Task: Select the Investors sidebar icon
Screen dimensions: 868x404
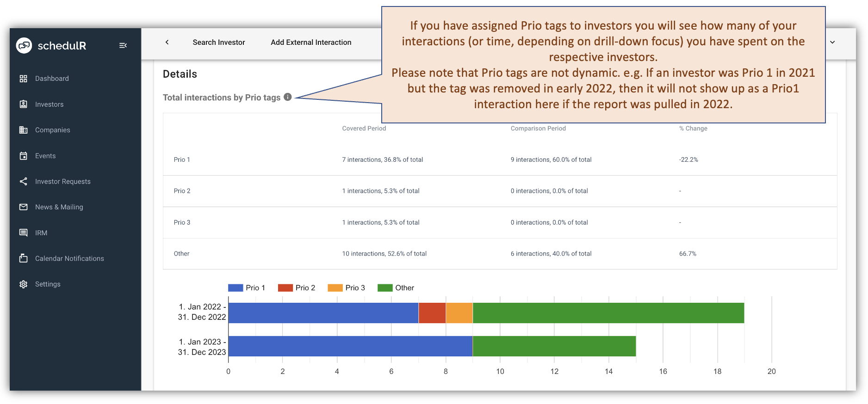Action: coord(24,104)
